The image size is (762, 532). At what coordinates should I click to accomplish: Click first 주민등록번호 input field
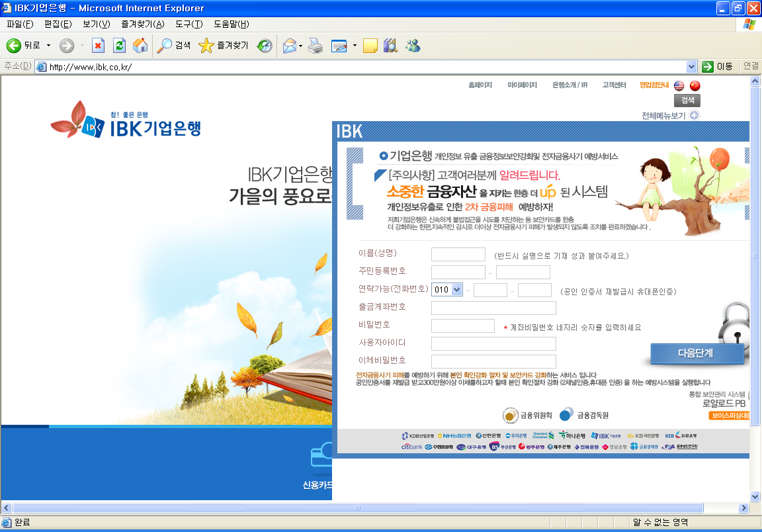(x=458, y=273)
